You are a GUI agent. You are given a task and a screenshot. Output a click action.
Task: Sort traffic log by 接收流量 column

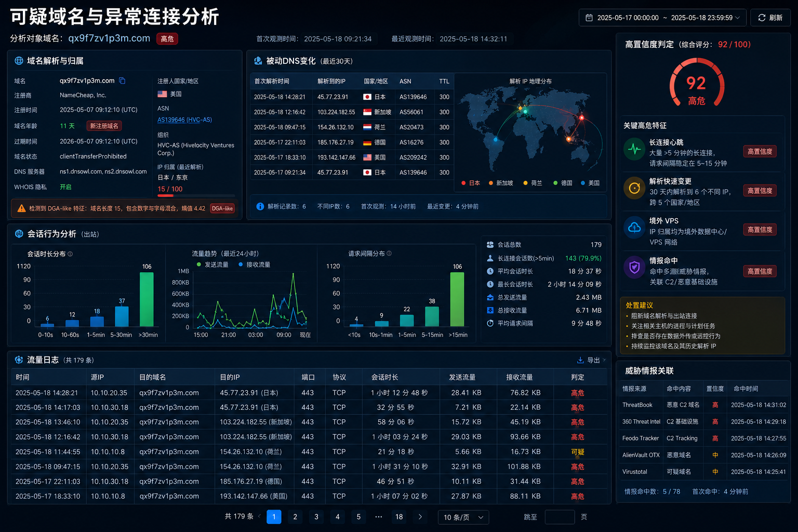point(519,377)
